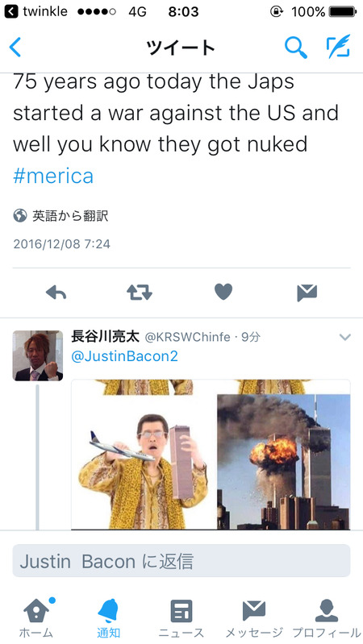The width and height of the screenshot is (363, 644).
Task: Open the burning towers photo
Action: pyautogui.click(x=284, y=462)
